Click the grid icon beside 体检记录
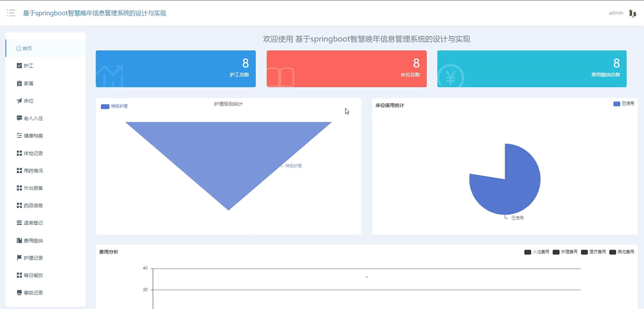The height and width of the screenshot is (309, 644). tap(19, 153)
